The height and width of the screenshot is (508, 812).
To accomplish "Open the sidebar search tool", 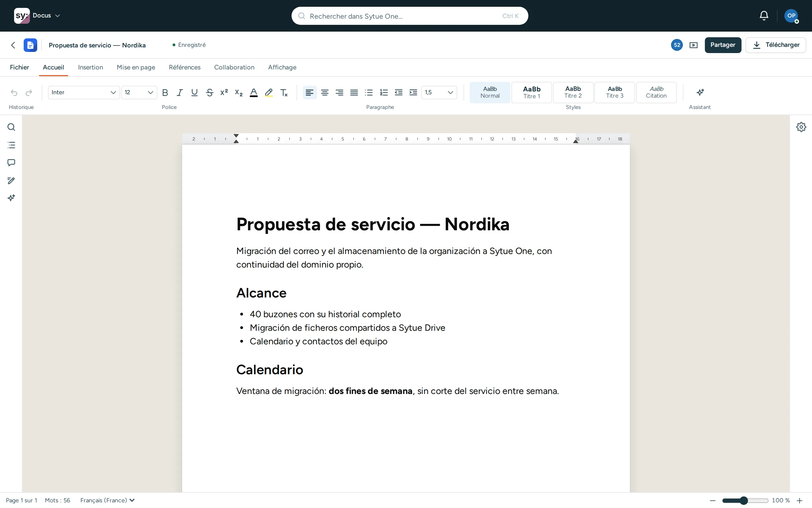I will [x=11, y=127].
